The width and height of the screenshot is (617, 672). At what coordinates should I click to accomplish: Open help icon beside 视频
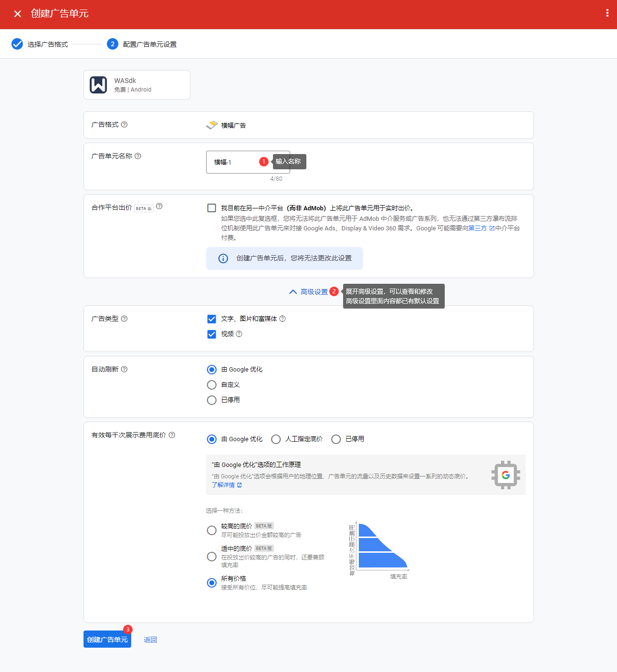coord(239,334)
